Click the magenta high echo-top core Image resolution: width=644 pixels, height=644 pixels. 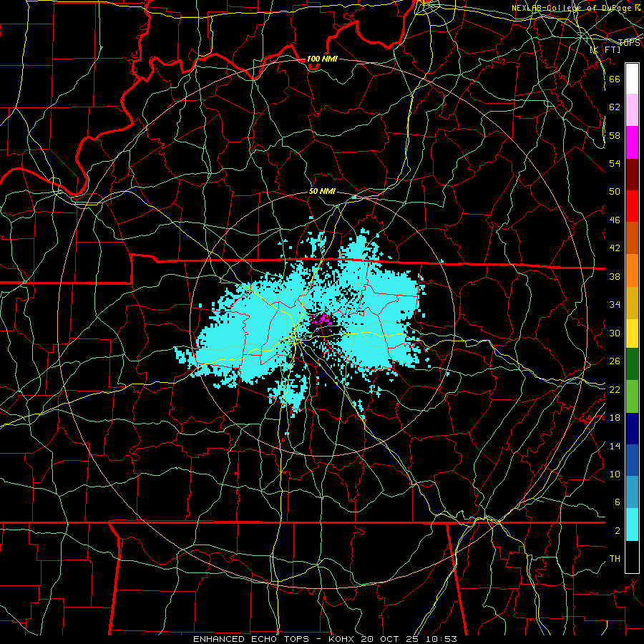(323, 320)
